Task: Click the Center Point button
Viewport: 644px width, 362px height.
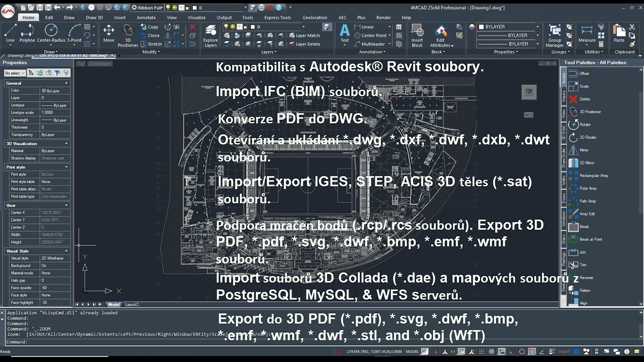Action: [370, 36]
